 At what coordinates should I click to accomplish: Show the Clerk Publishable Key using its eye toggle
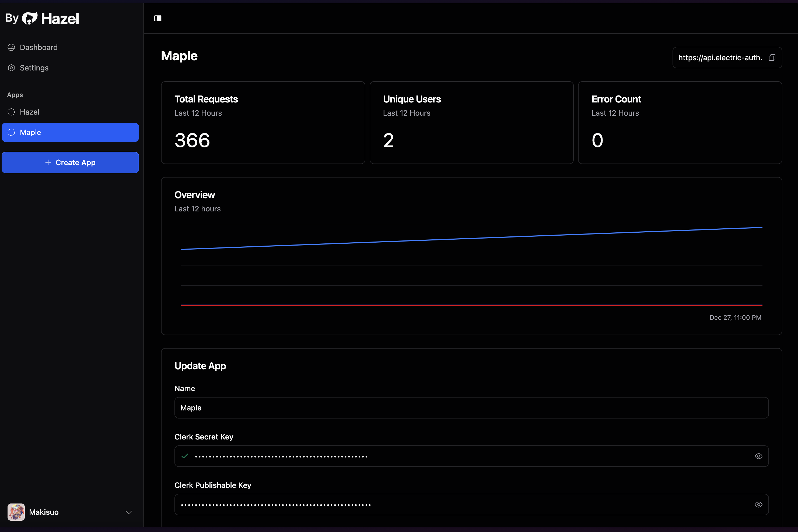(x=759, y=505)
